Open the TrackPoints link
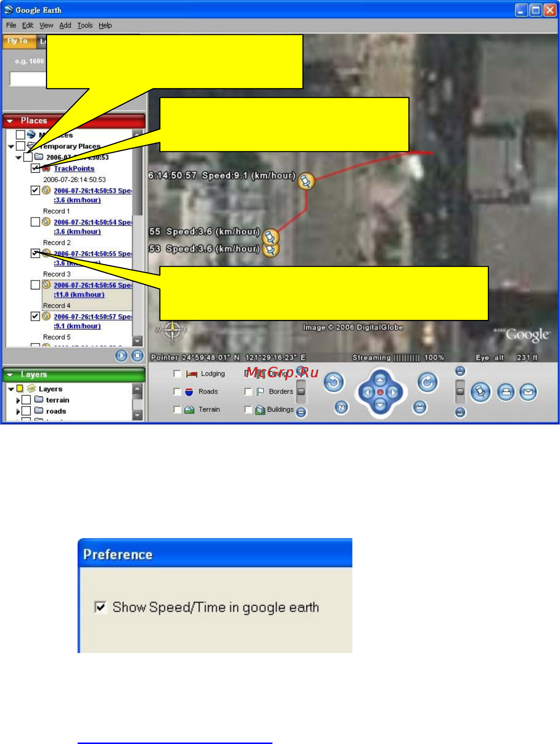 pos(74,169)
